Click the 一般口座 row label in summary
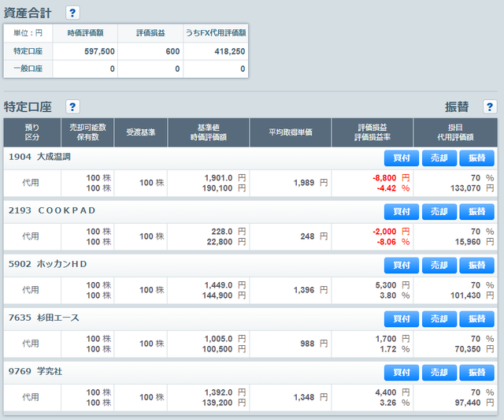Image resolution: width=504 pixels, height=420 pixels. [x=28, y=69]
